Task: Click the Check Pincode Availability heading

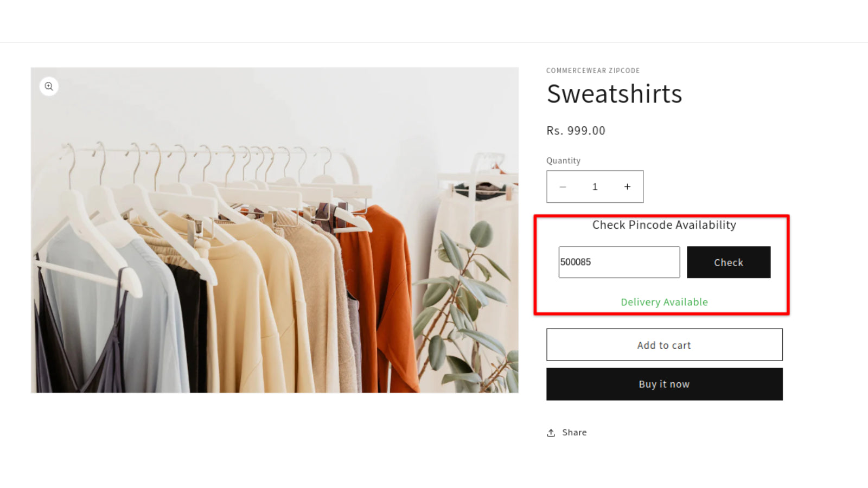Action: coord(664,225)
